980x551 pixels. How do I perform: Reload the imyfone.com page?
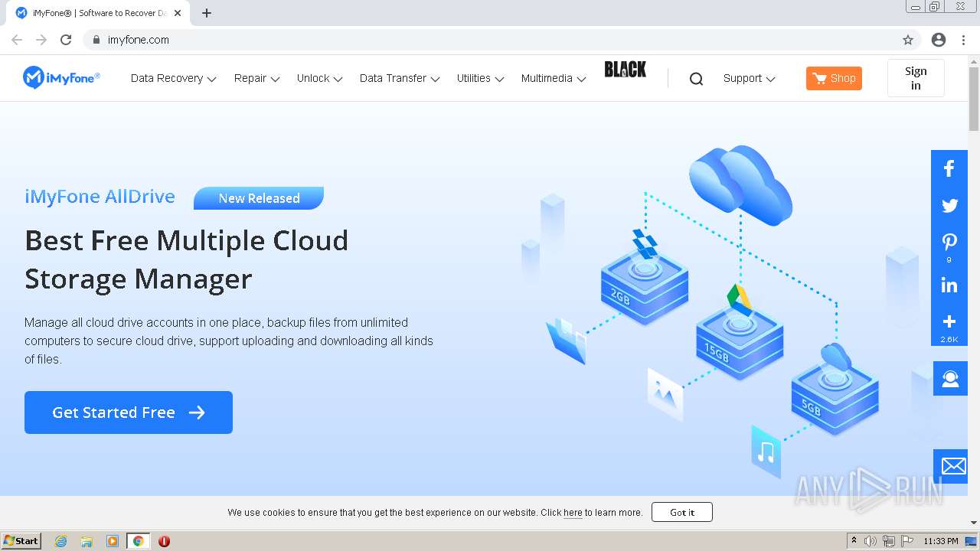click(66, 40)
